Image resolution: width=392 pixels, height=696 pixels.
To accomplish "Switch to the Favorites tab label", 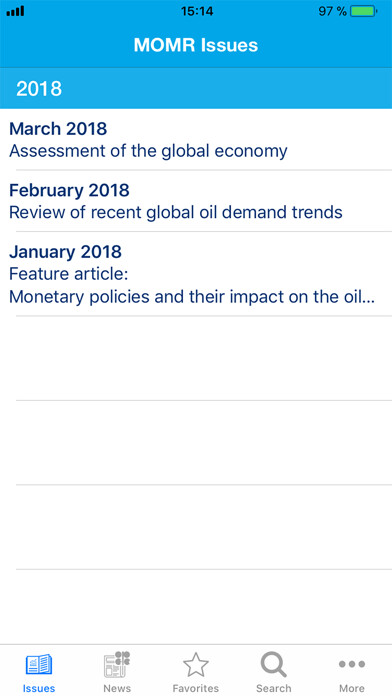I will [196, 688].
